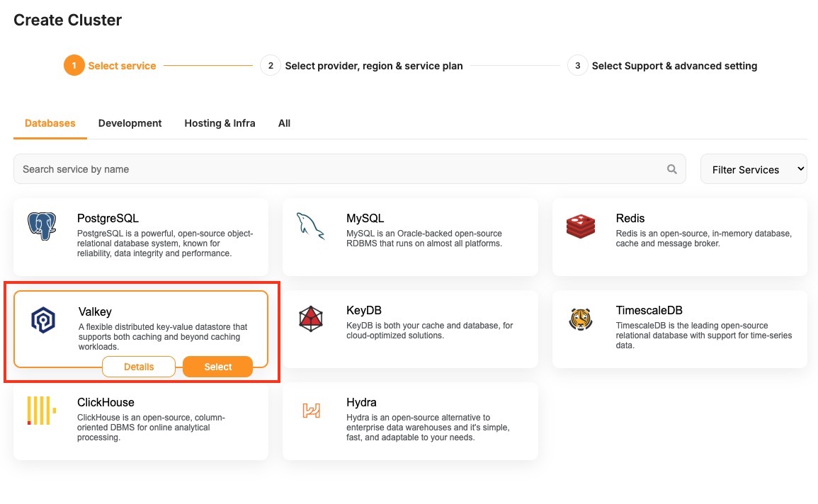818x504 pixels.
Task: Click the TimescaleDB tiger logo
Action: point(581,319)
